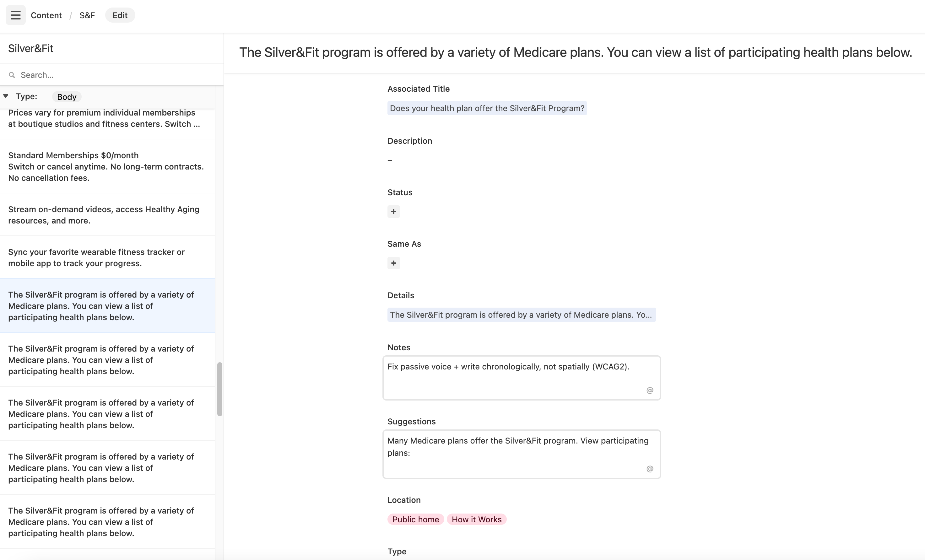925x560 pixels.
Task: Click the search magnifier icon in sidebar
Action: tap(12, 75)
